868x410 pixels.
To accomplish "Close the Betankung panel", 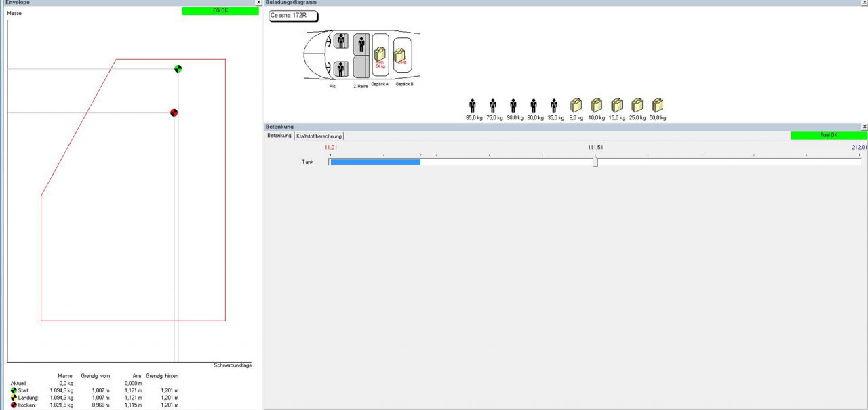I will coord(864,127).
